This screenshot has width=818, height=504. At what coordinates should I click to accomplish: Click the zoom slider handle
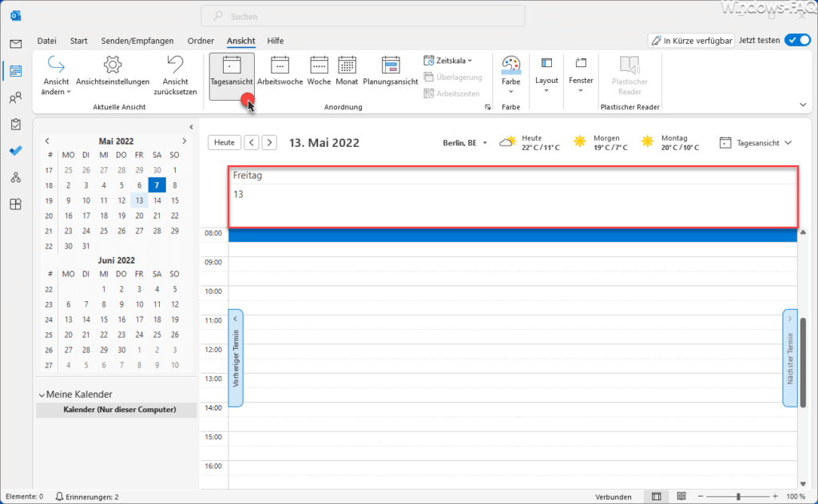(x=738, y=497)
